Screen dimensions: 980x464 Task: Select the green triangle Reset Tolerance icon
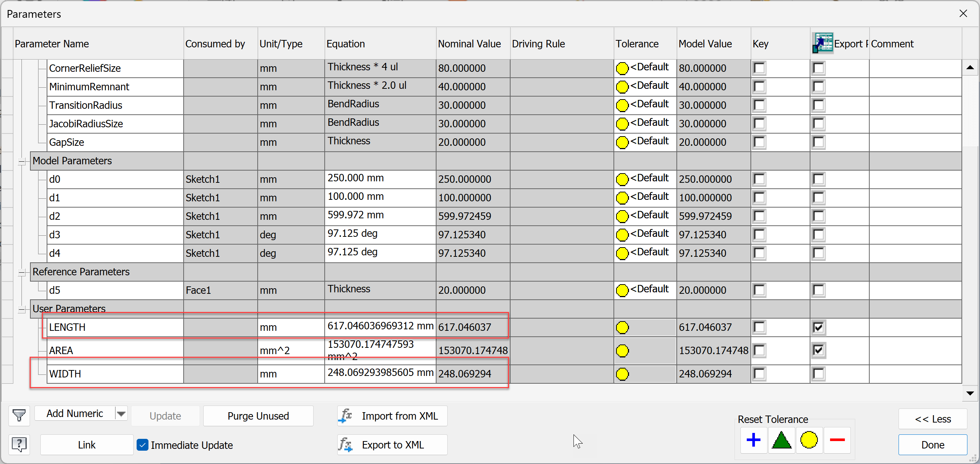(782, 440)
